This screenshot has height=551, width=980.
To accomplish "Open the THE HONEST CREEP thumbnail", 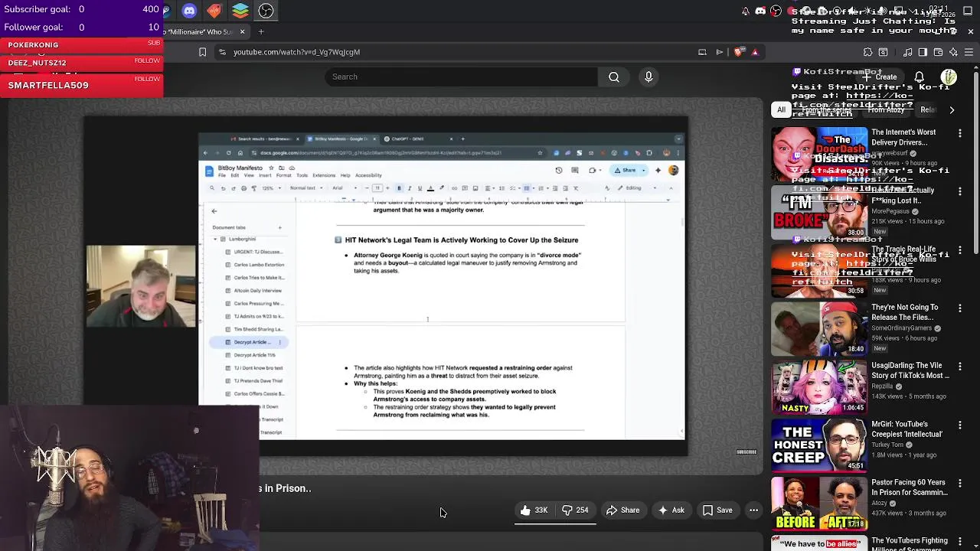I will pos(819,445).
